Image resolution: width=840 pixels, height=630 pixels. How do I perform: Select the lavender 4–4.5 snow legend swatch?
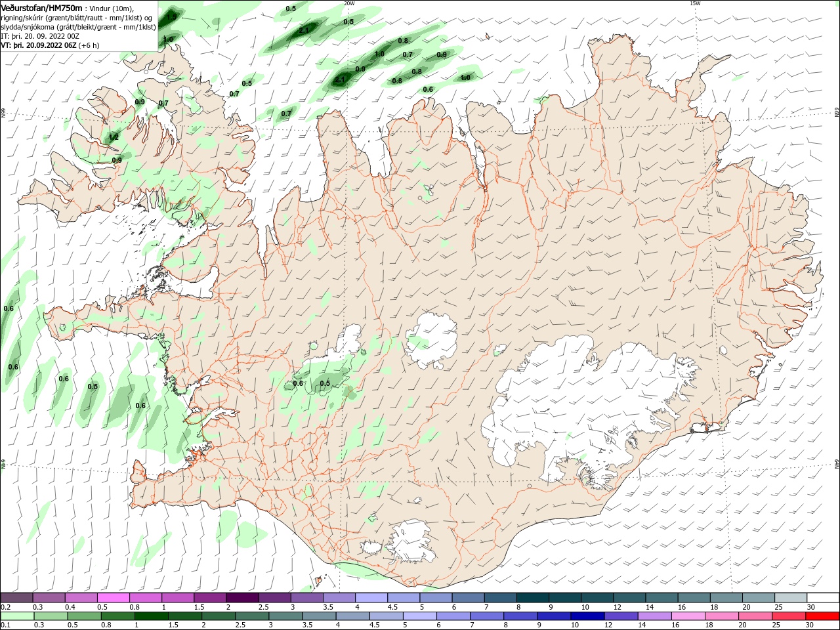coord(371,598)
